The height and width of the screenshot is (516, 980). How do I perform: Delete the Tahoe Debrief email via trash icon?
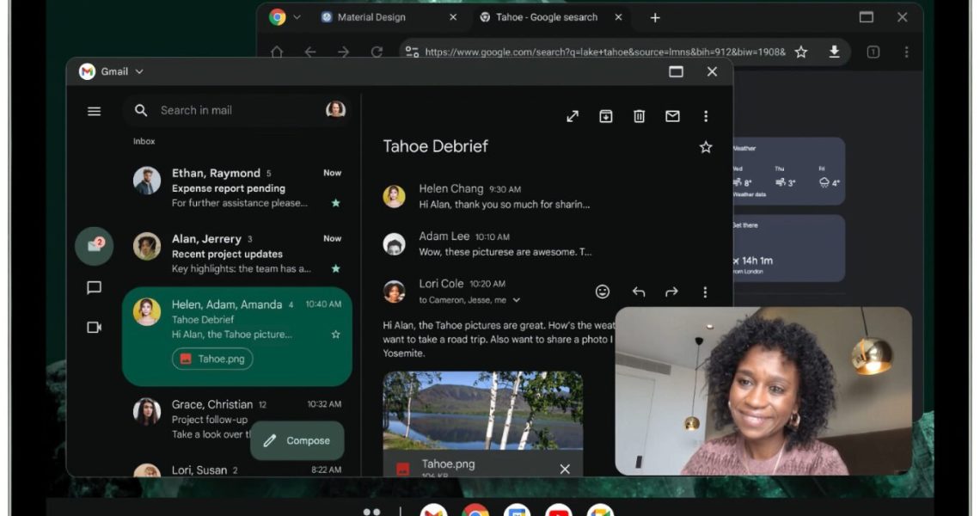click(x=640, y=116)
